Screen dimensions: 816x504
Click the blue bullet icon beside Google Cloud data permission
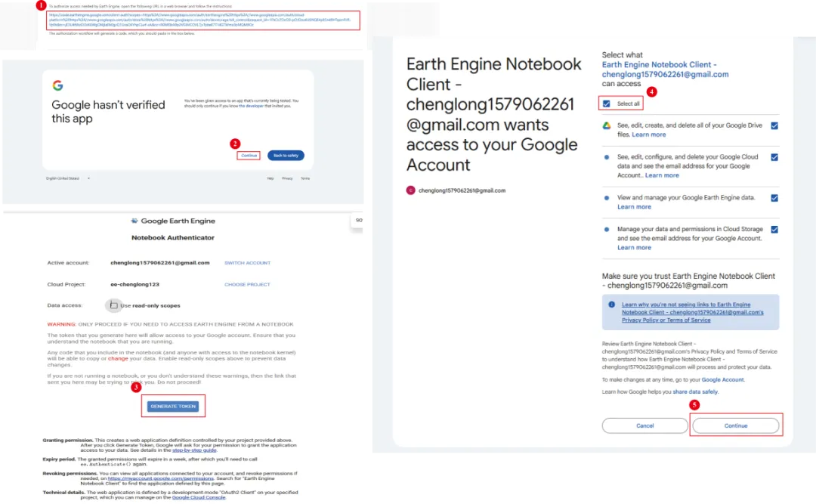(606, 157)
